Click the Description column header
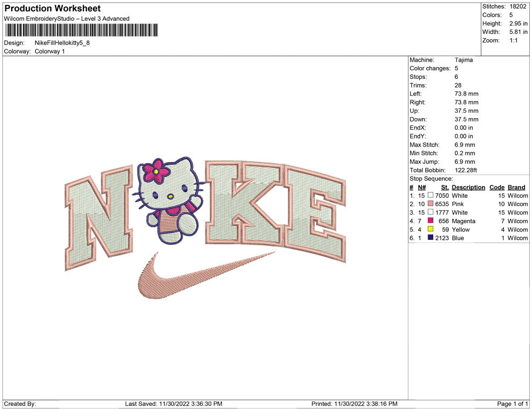The width and height of the screenshot is (532, 409). 468,187
